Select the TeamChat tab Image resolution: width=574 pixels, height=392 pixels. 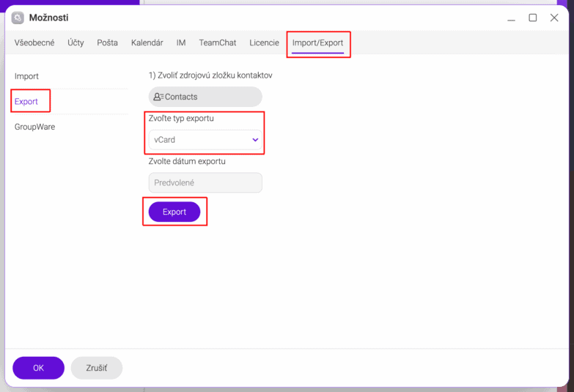click(x=218, y=43)
